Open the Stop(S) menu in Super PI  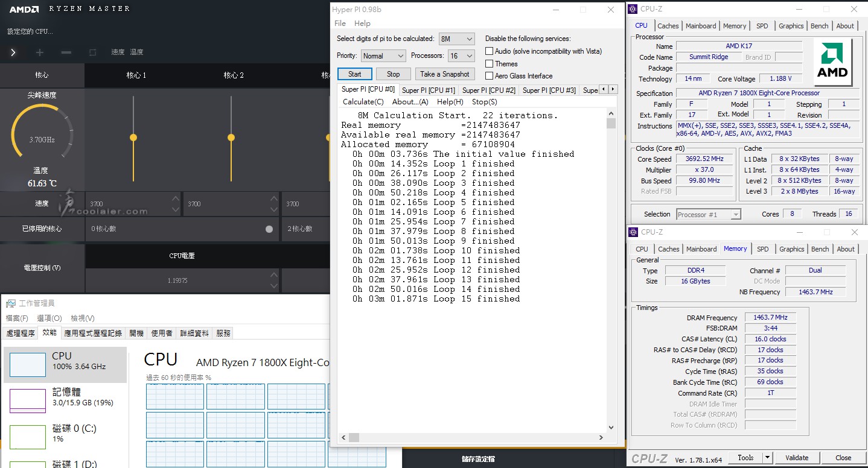click(485, 102)
